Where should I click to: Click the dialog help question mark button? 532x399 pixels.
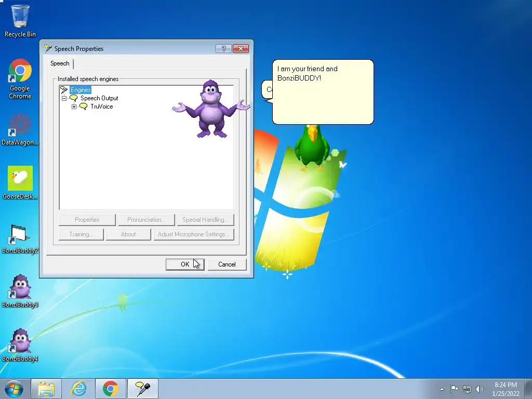click(x=223, y=48)
